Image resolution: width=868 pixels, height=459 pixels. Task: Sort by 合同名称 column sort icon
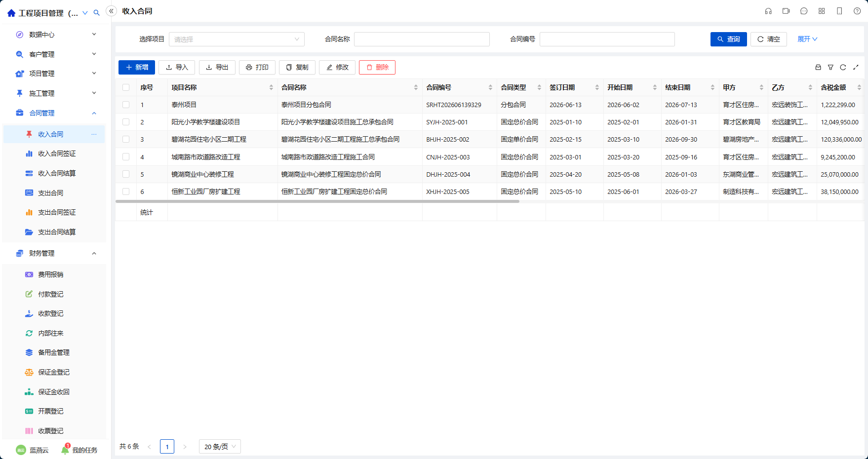click(416, 87)
